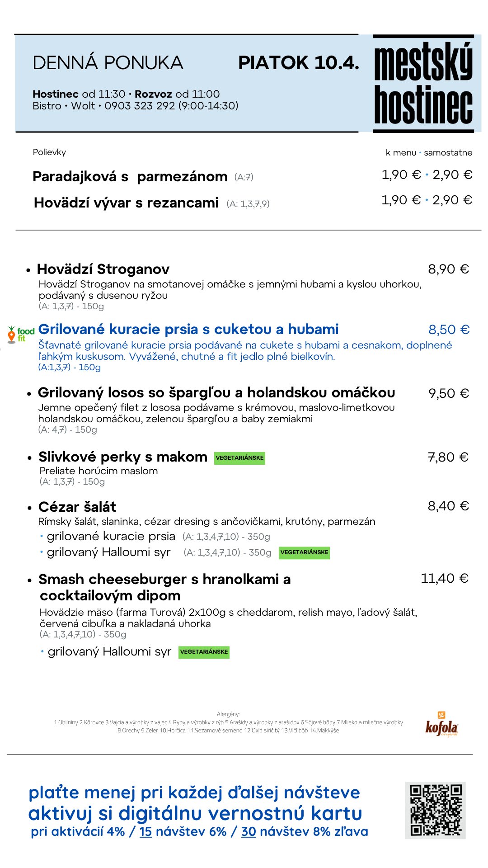
Task: Click the Vegetariánske badge in Cézar šalát section
Action: (x=304, y=552)
